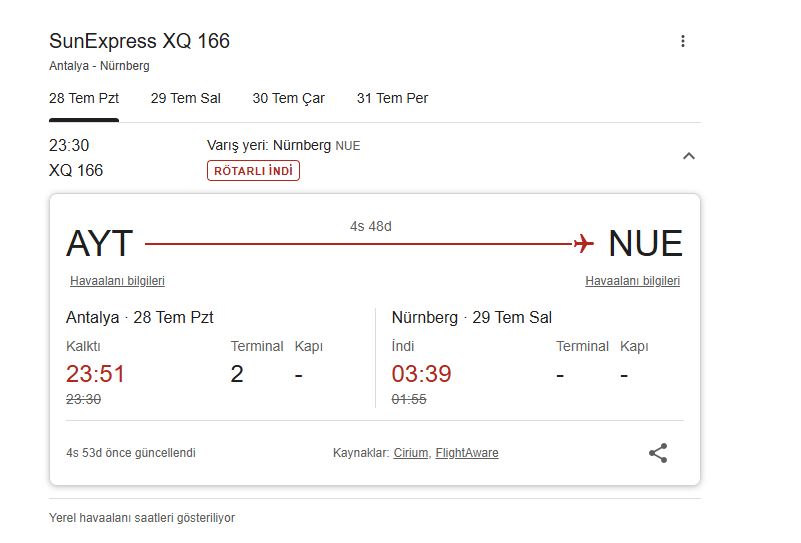801x543 pixels.
Task: Click the red flight progress line
Action: click(360, 243)
